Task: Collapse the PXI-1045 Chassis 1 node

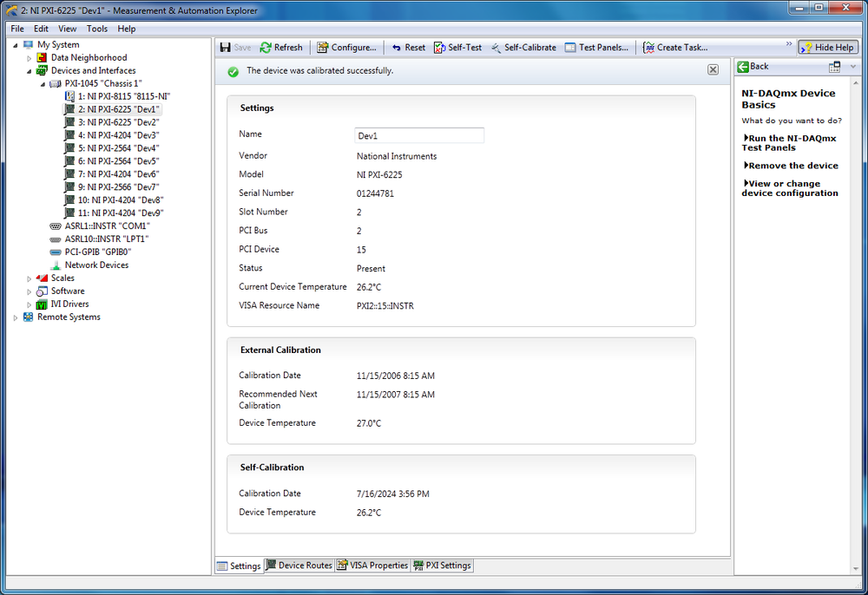Action: 43,84
